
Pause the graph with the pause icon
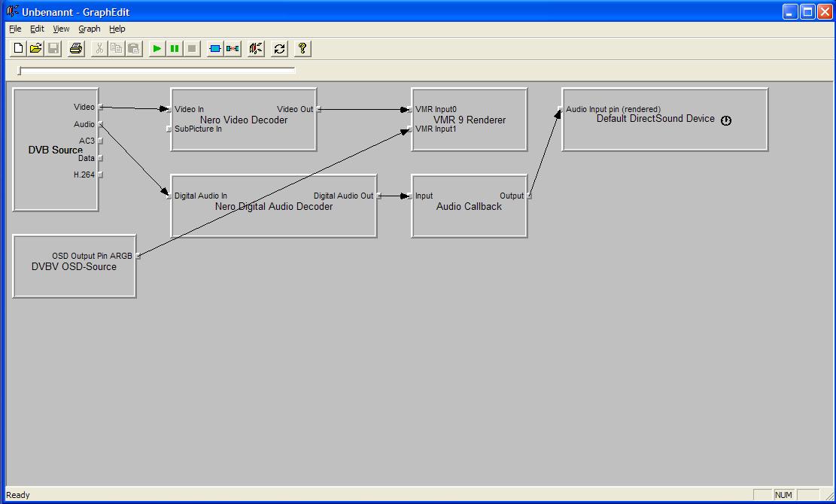[x=175, y=48]
